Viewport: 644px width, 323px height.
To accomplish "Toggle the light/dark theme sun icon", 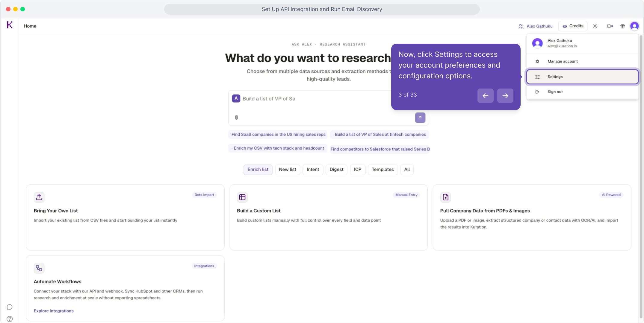I will [x=595, y=26].
